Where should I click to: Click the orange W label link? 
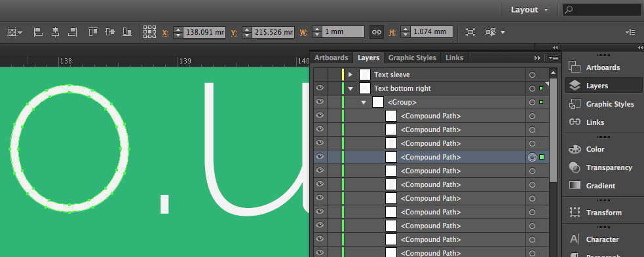coord(303,33)
